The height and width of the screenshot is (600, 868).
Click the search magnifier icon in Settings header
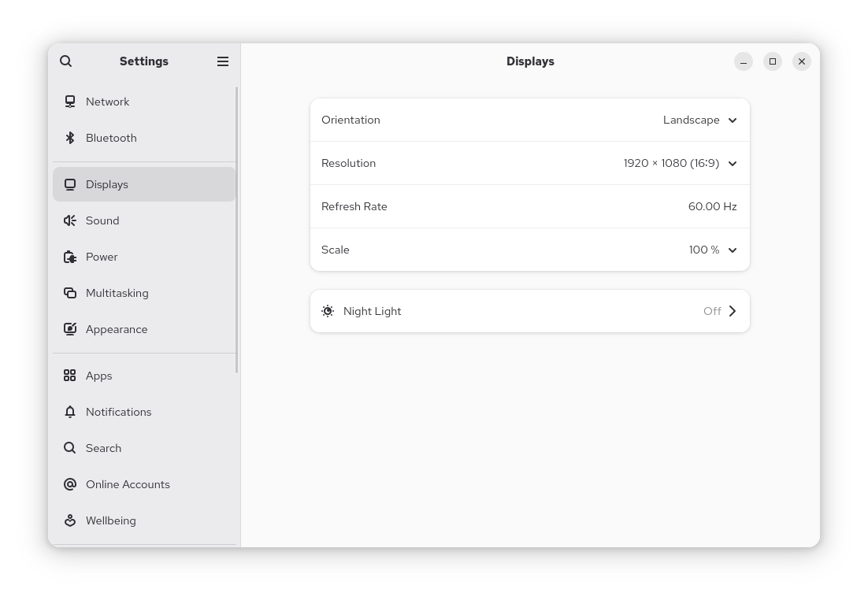(x=66, y=61)
